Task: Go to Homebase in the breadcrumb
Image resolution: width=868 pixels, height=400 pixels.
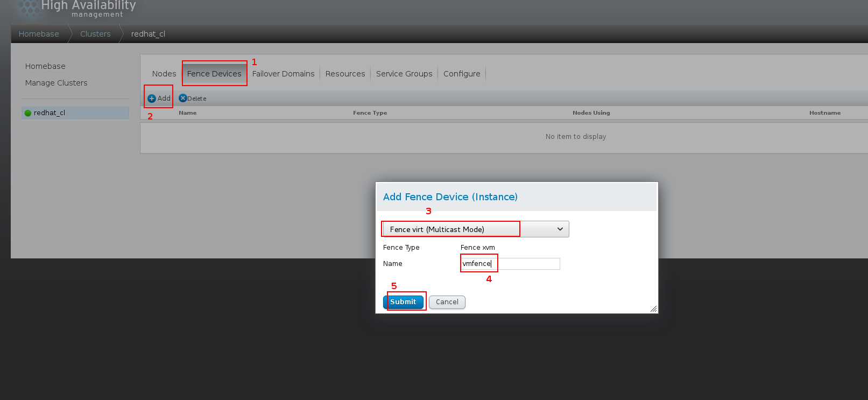Action: coord(39,34)
